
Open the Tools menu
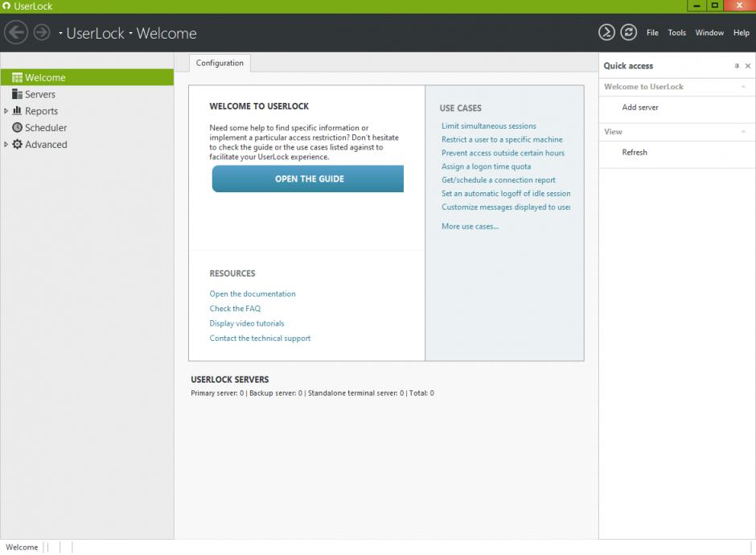pyautogui.click(x=677, y=33)
